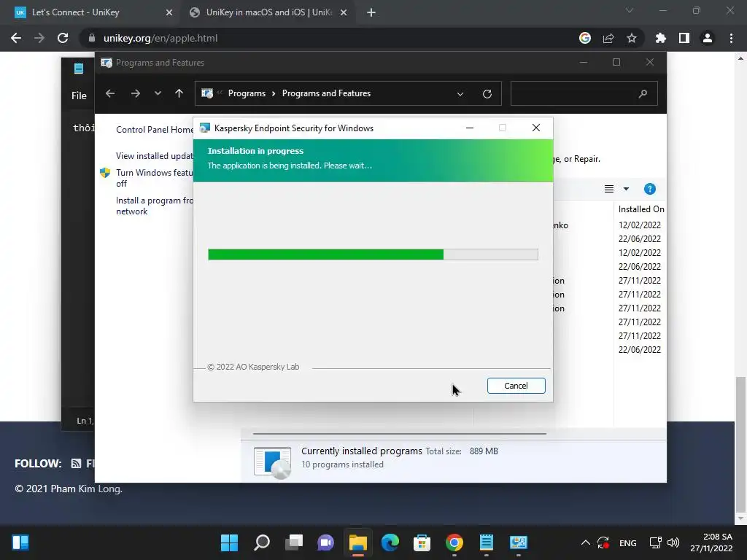
Task: Open recent locations dropdown in Control Panel
Action: click(158, 93)
